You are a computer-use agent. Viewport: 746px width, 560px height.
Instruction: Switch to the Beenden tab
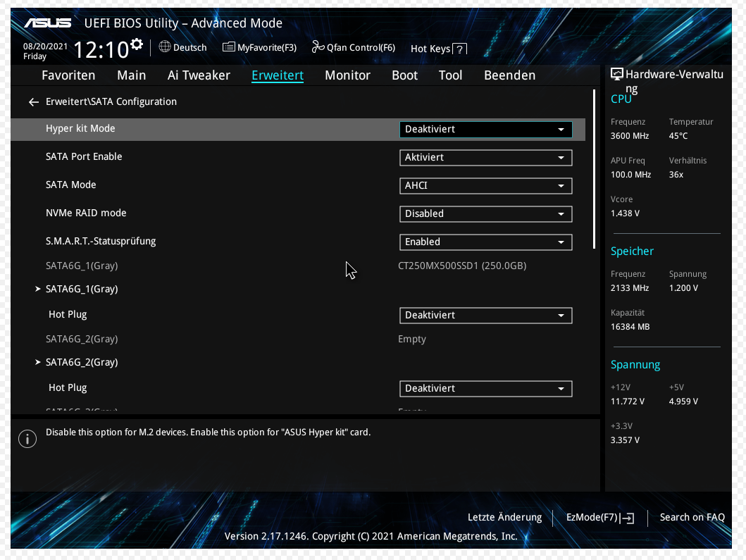click(x=509, y=75)
